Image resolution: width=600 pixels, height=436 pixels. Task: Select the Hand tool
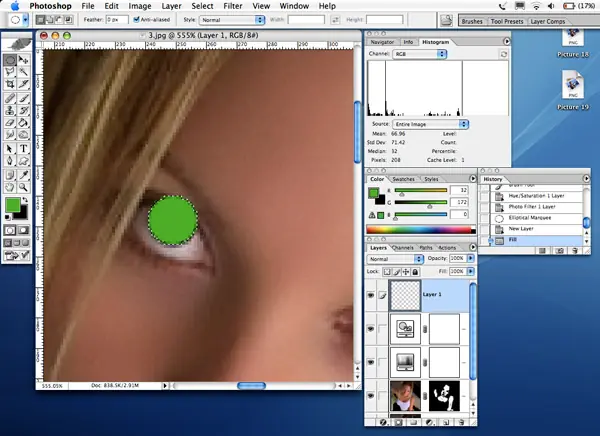click(10, 187)
